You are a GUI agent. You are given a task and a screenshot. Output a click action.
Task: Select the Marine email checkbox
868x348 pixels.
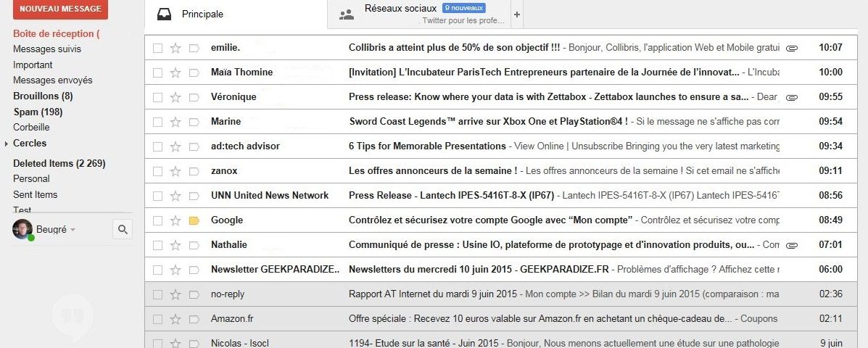(x=158, y=122)
